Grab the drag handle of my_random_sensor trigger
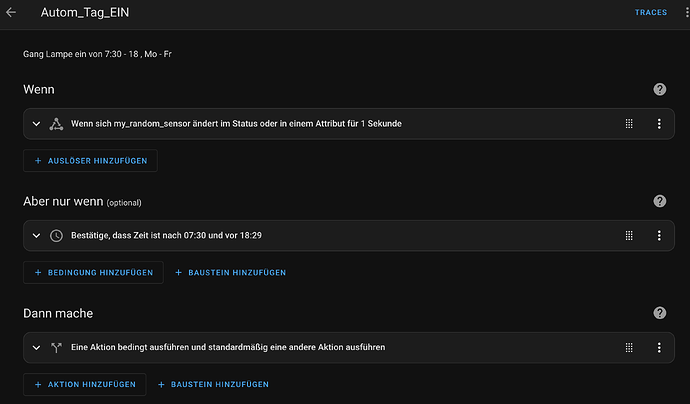The width and height of the screenshot is (690, 404). coord(629,124)
